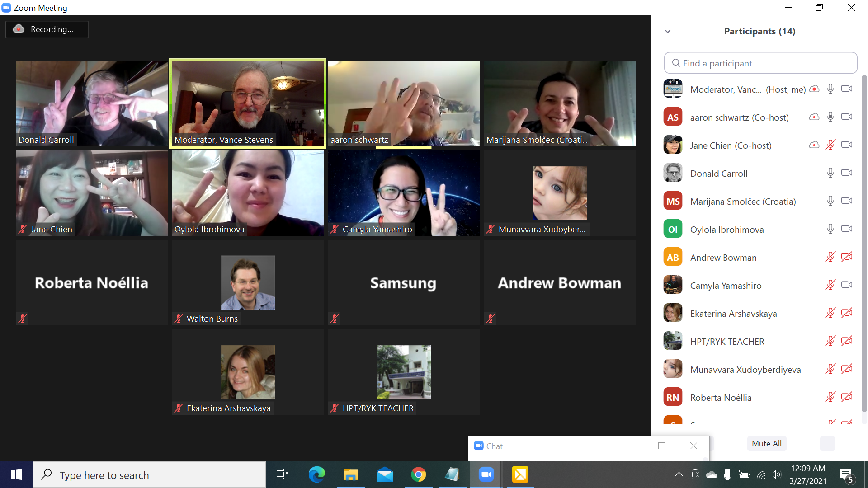Click Jane Chien's muted microphone icon in participants list
Screen dimensions: 868x488
pyautogui.click(x=830, y=145)
